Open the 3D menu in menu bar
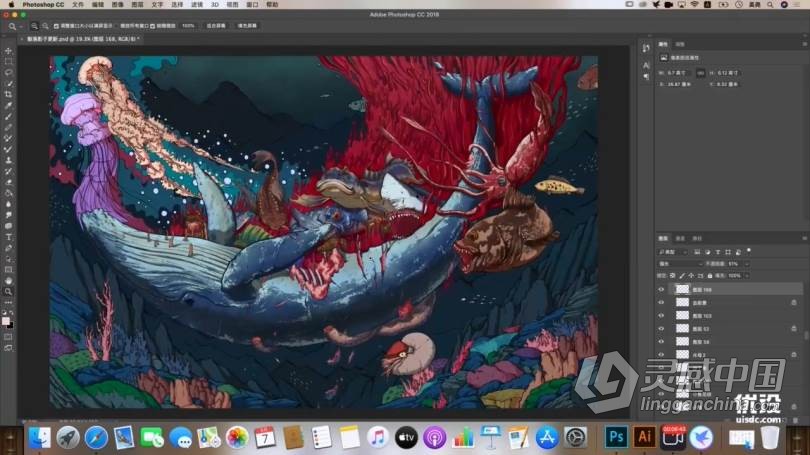Image resolution: width=810 pixels, height=455 pixels. [x=217, y=4]
